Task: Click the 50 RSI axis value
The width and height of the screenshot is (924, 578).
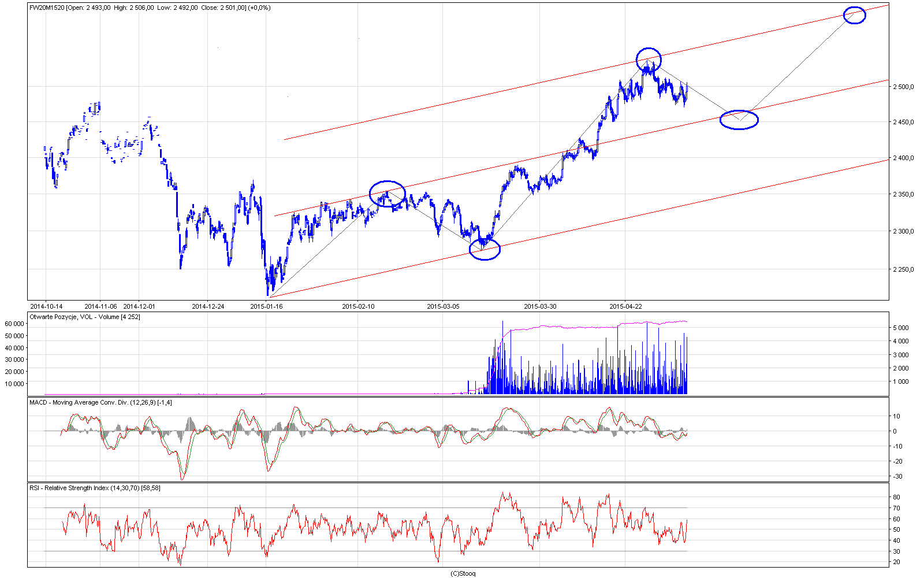Action: pos(897,529)
